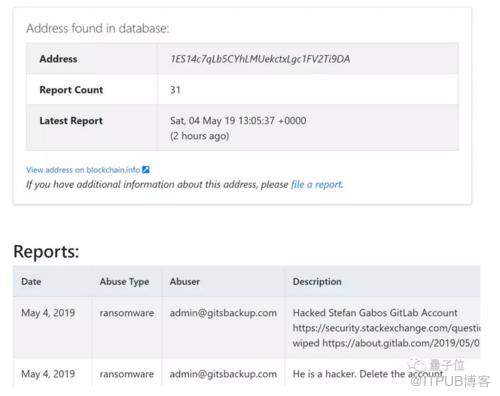
Task: Open the 'file a report' link
Action: (317, 184)
